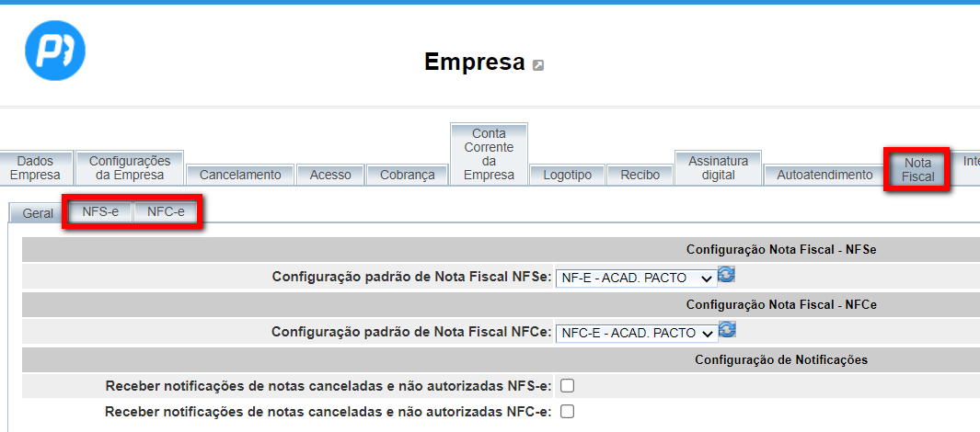Switch to the Dados Empresa tab

point(36,168)
